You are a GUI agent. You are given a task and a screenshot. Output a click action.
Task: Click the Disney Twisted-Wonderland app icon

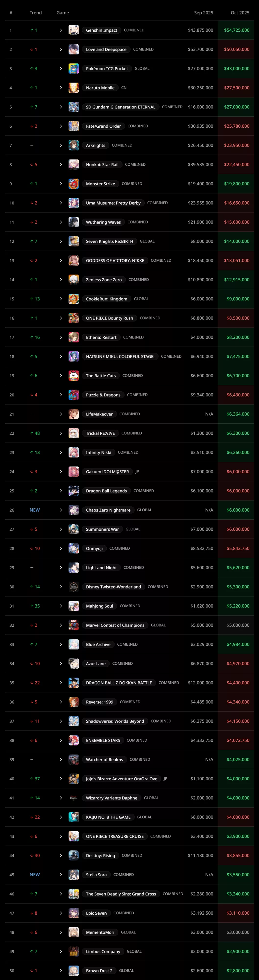point(74,587)
